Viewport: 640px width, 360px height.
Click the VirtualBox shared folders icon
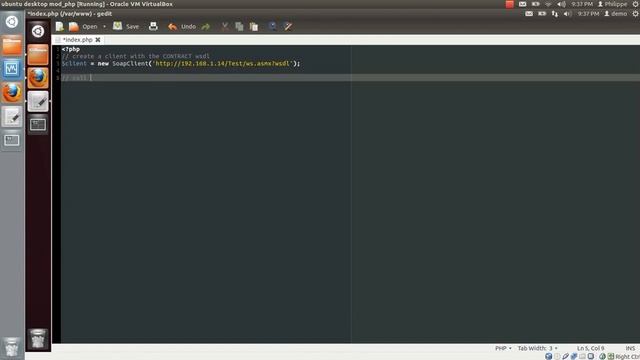pos(582,356)
